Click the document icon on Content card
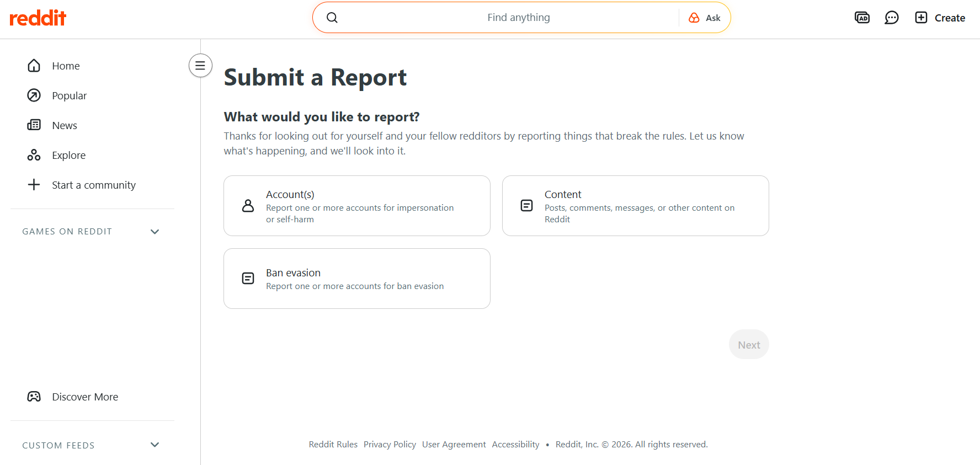 pos(527,206)
